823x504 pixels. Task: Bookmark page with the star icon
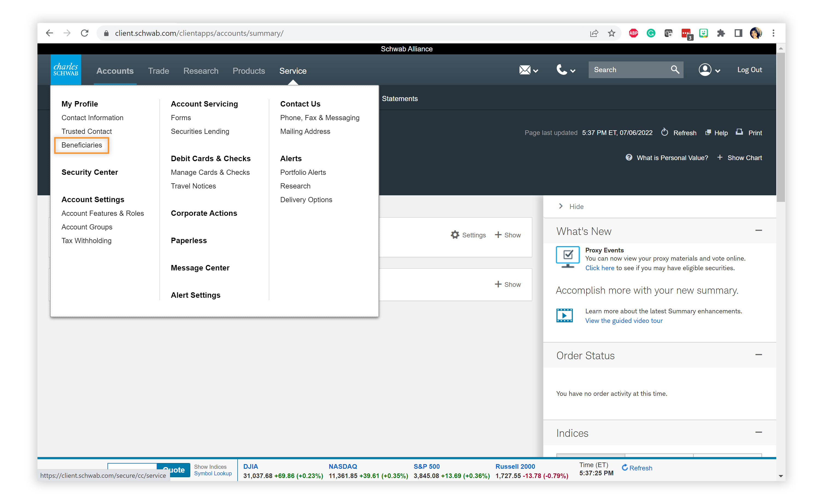point(611,33)
